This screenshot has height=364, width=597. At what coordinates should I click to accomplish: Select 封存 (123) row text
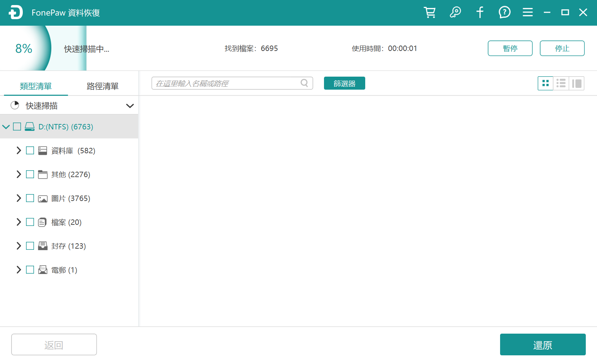[69, 246]
